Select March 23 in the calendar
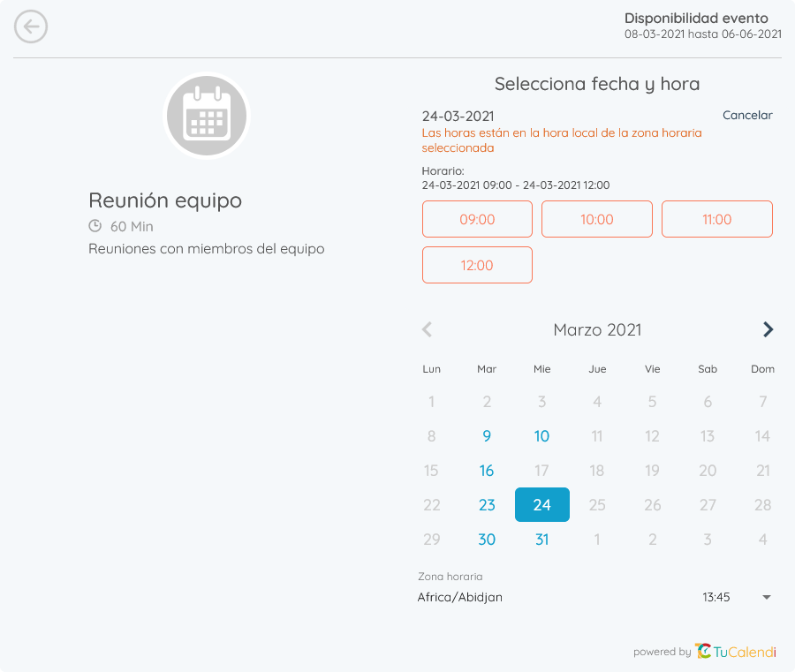 pos(487,505)
